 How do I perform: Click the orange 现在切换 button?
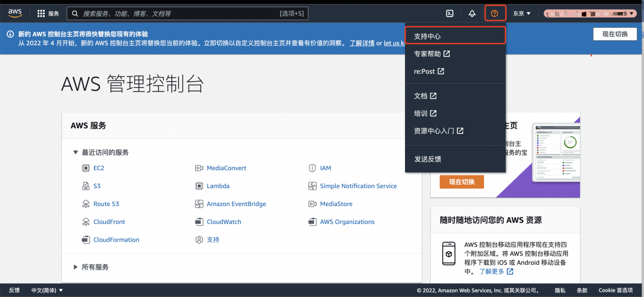coord(462,182)
